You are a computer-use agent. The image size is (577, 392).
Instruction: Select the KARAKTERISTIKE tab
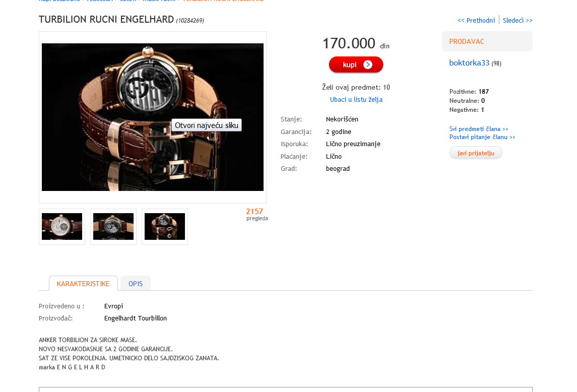(83, 283)
